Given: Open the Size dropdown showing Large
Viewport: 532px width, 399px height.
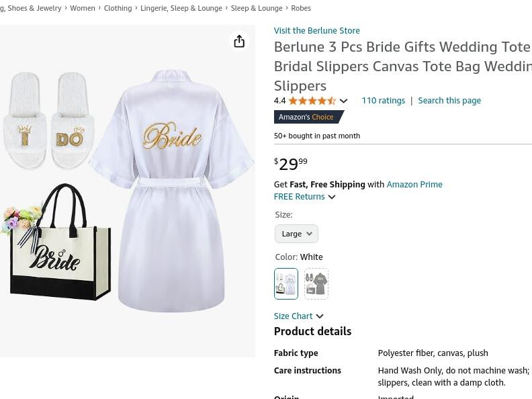Looking at the screenshot, I should click(296, 234).
